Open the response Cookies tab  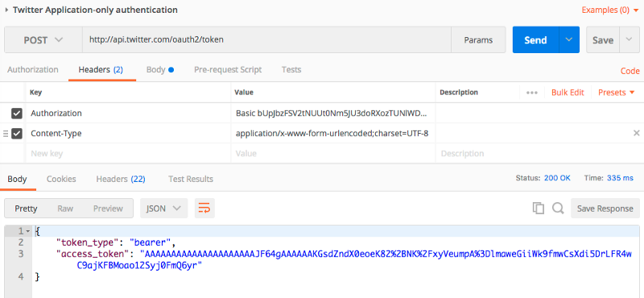tap(61, 179)
